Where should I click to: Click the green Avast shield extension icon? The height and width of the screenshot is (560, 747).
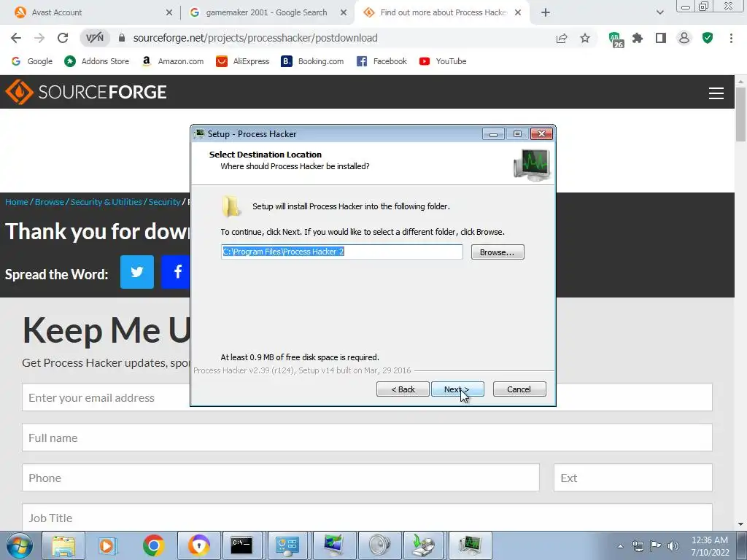coord(708,38)
